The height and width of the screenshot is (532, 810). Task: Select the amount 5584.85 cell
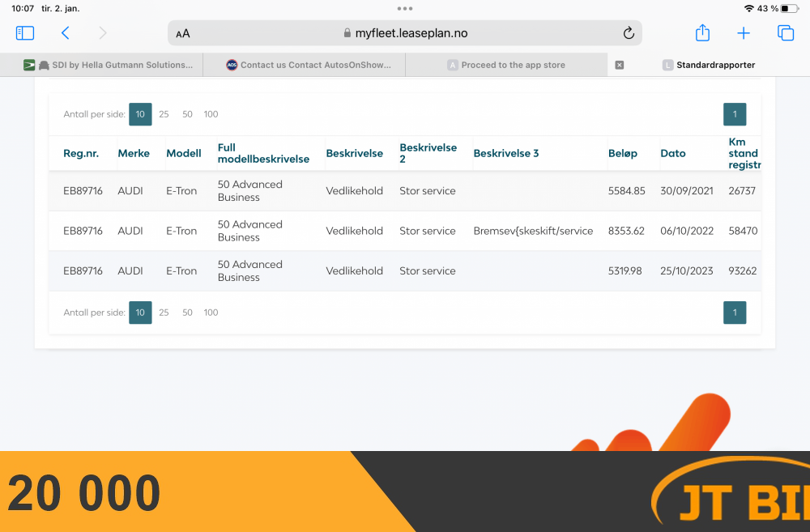pos(627,190)
